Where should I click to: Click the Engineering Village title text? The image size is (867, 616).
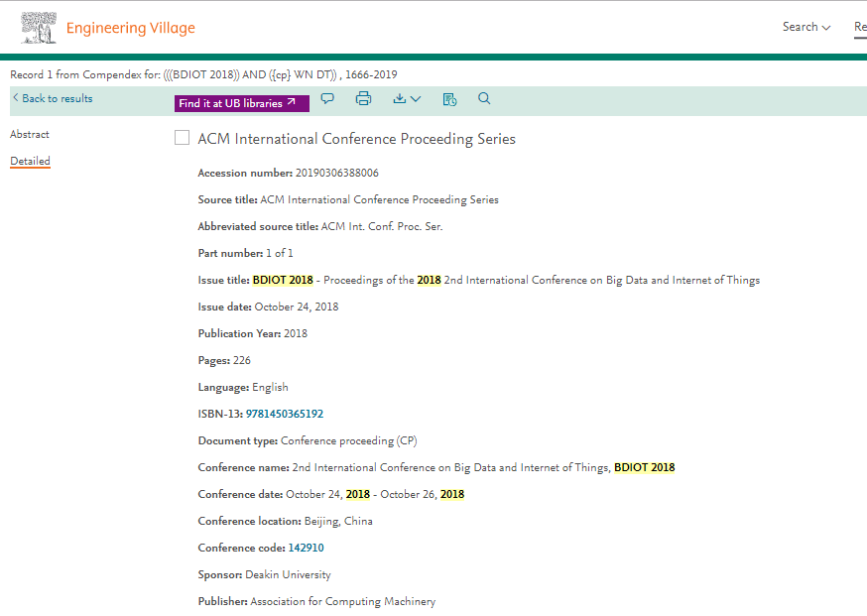click(131, 28)
